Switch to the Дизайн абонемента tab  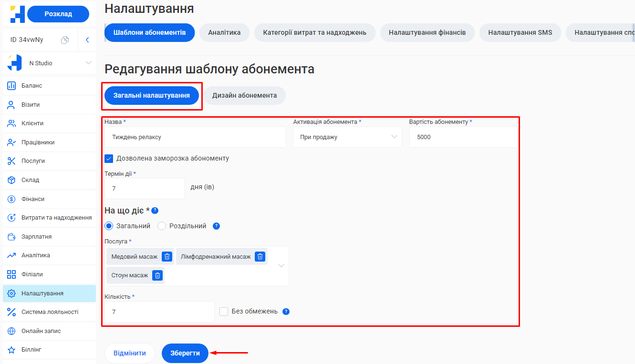pos(245,95)
